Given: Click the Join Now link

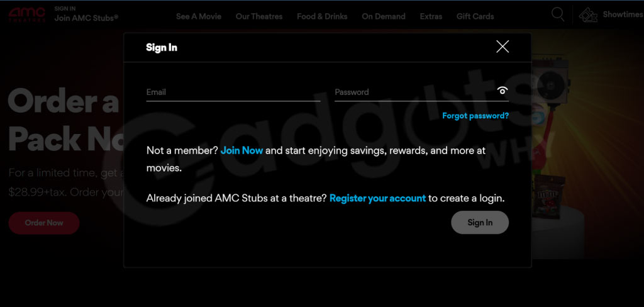Looking at the screenshot, I should (242, 150).
